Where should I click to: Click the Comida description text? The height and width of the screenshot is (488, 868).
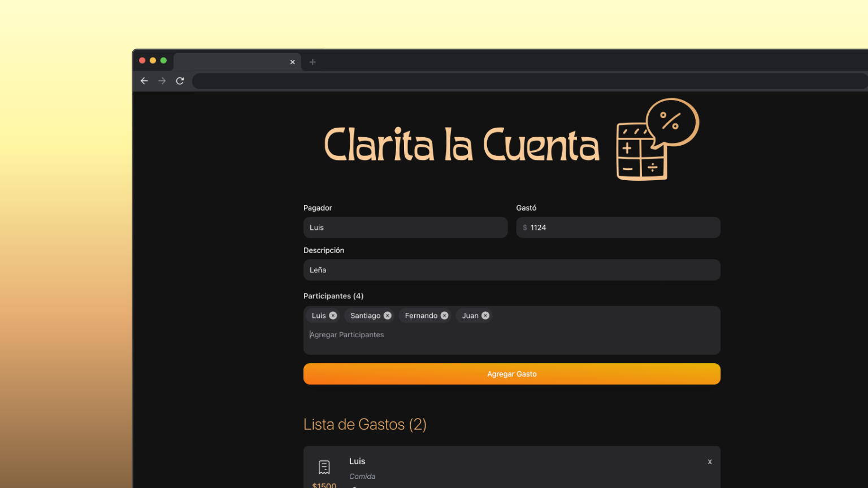(x=362, y=477)
